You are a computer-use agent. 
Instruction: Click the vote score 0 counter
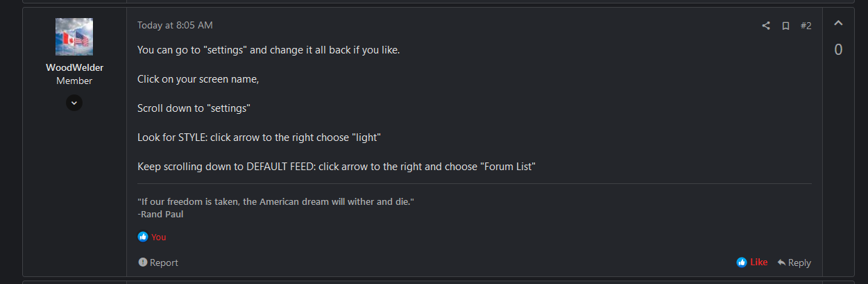[838, 50]
